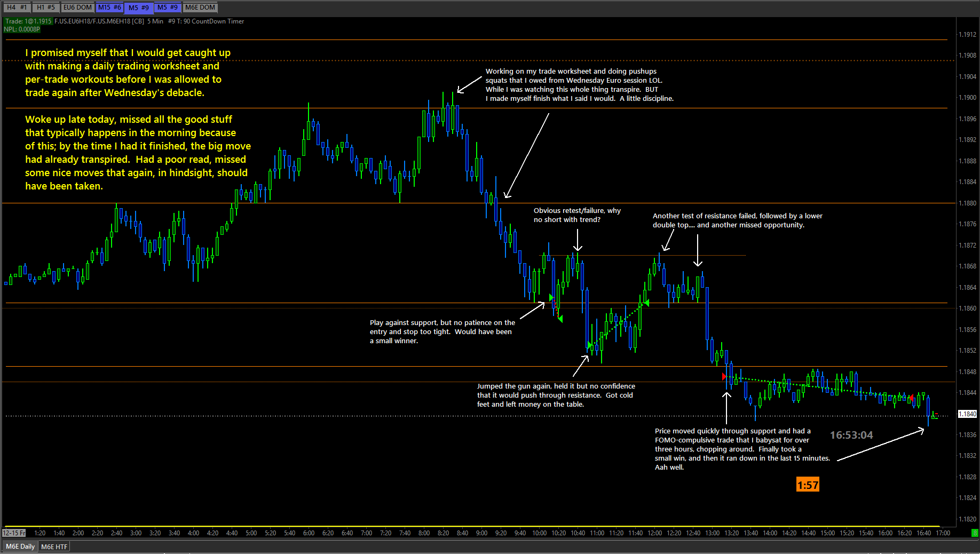Viewport: 980px width, 554px height.
Task: Select the 'Another test of resistance failed' annotation
Action: click(738, 220)
